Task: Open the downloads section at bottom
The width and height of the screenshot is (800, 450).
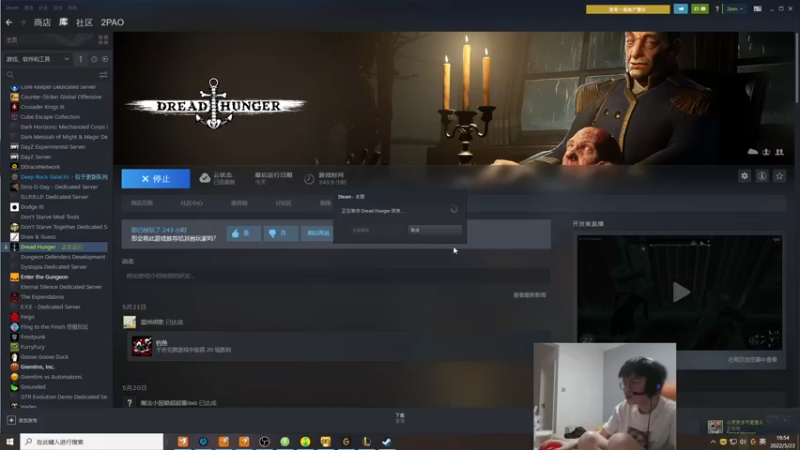Action: click(x=400, y=418)
